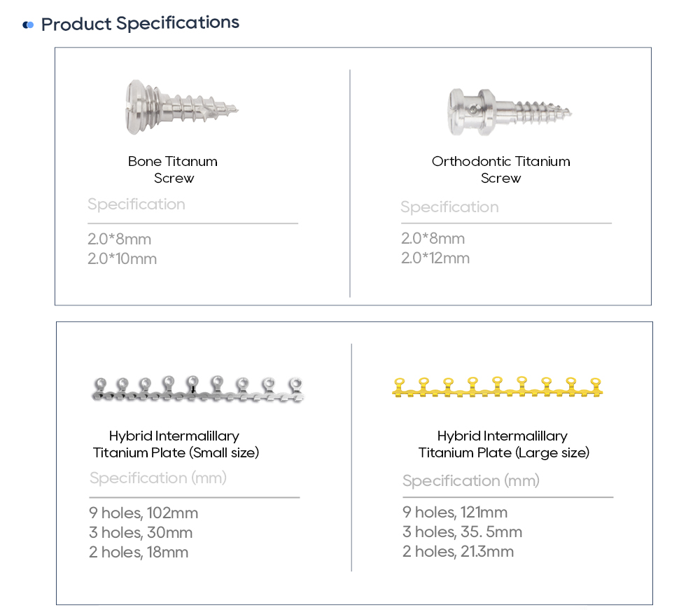This screenshot has width=700, height=610.
Task: Click the Orthodontic Titanium Screw image
Action: [509, 111]
